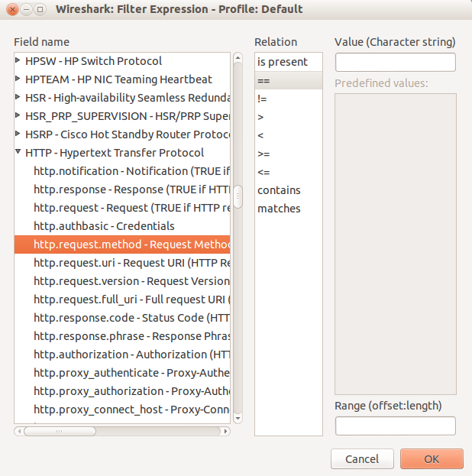Select the http.proxy_authorization field
The height and width of the screenshot is (476, 472).
(122, 391)
